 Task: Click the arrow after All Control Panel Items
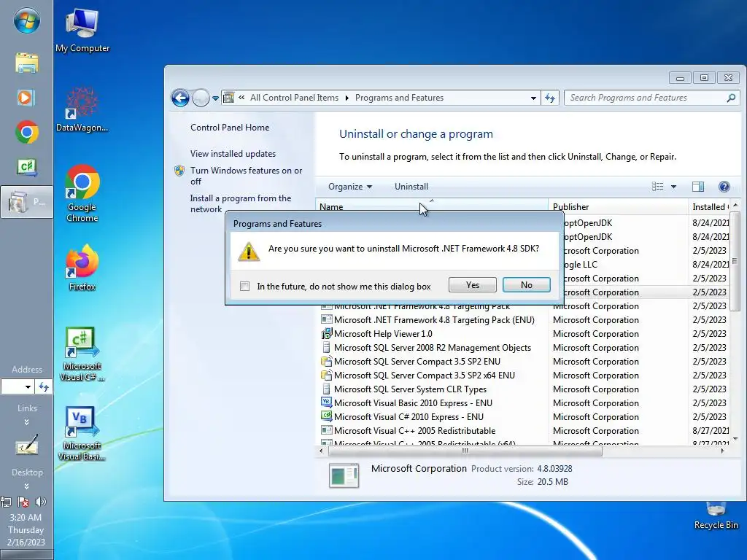coord(347,98)
